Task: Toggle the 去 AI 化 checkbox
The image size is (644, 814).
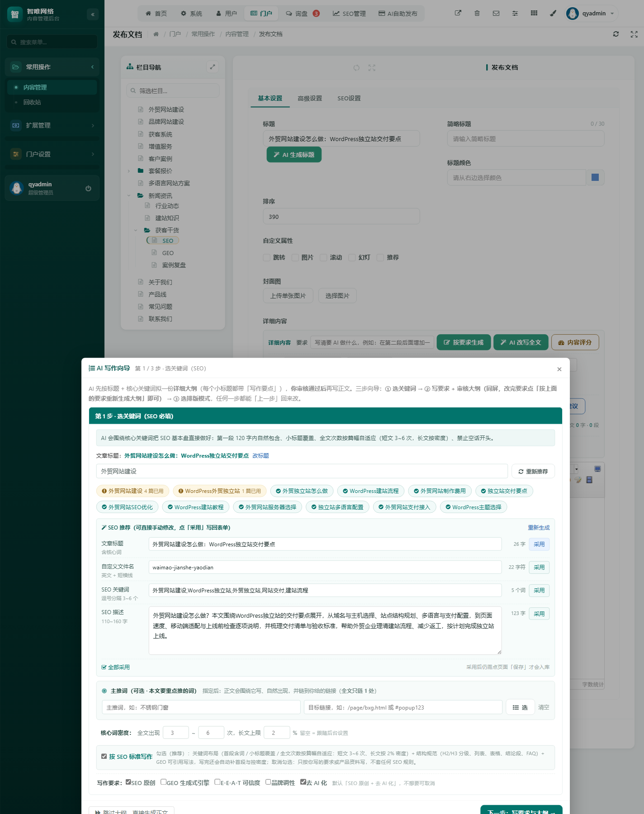Action: coord(303,782)
